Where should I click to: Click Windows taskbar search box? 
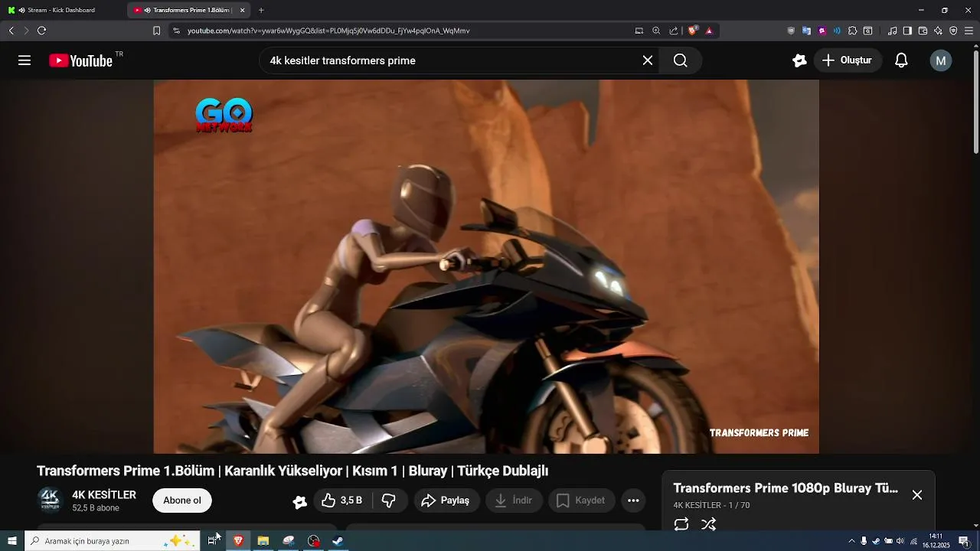coord(113,541)
